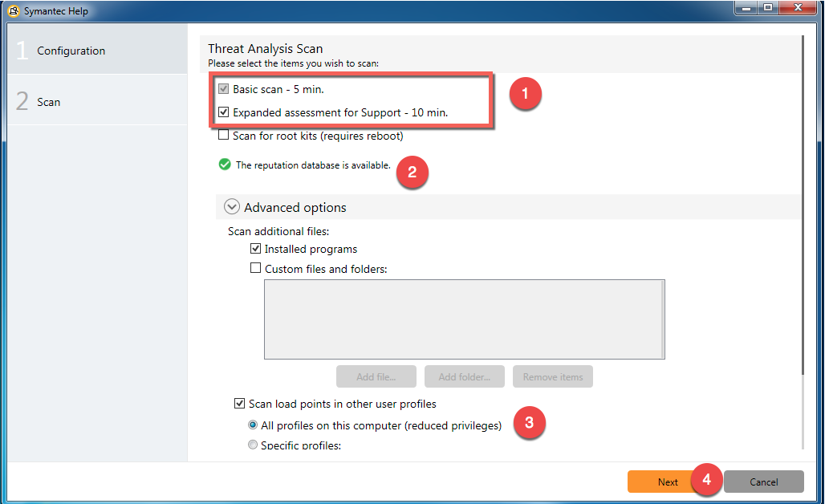825x504 pixels.
Task: Uncheck the Installed programs checkbox
Action: tap(256, 249)
